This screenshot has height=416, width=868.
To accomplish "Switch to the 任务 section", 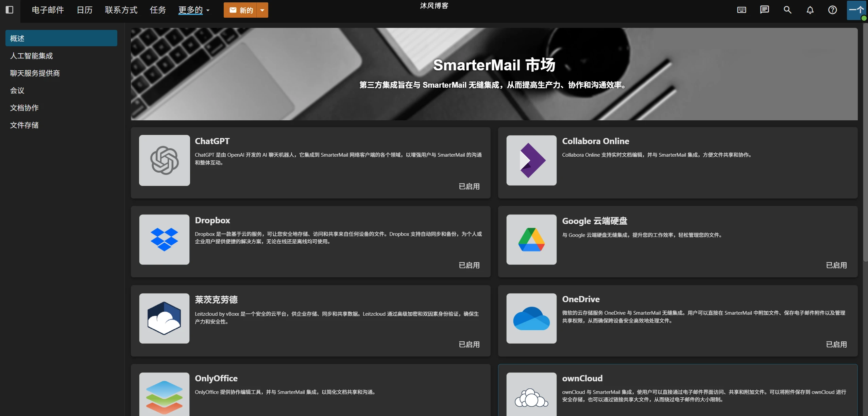I will [158, 10].
